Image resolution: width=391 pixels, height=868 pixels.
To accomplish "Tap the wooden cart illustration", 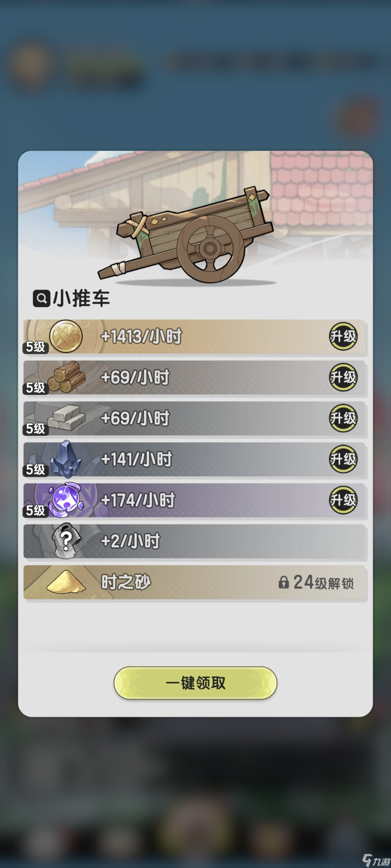I will (185, 235).
